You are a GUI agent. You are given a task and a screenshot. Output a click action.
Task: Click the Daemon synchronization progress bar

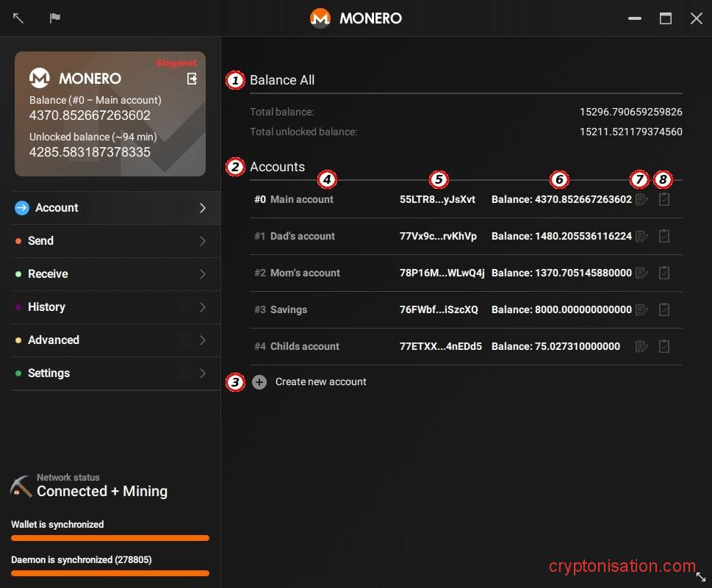point(109,573)
